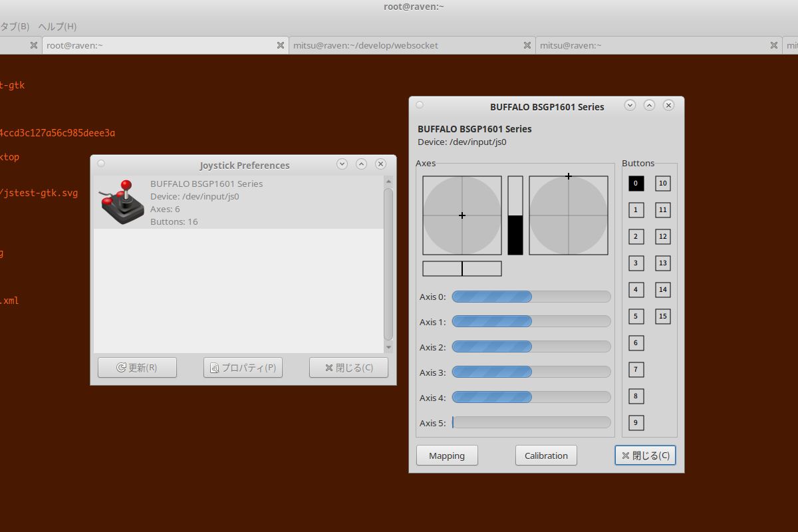Click the Axis 0 progress bar

pos(531,297)
